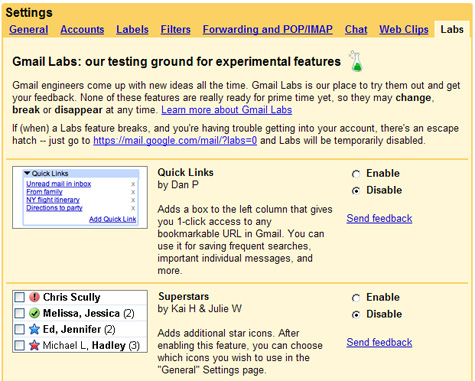Check the box beside Melissa, Jessica
This screenshot has width=475, height=381.
pos(20,313)
